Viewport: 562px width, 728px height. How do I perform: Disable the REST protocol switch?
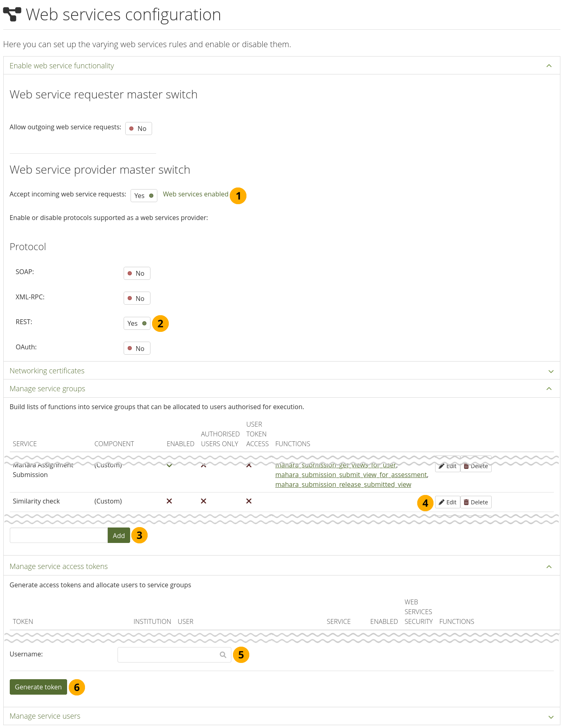[137, 323]
